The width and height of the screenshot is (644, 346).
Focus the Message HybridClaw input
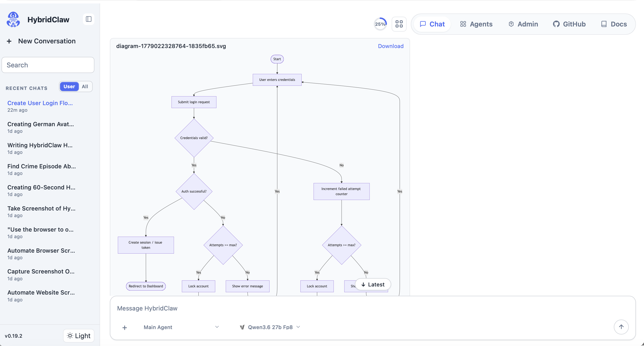(373, 308)
